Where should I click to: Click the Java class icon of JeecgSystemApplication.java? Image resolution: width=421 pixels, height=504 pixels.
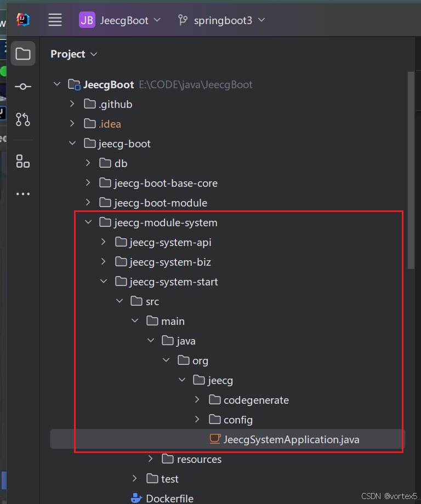pos(215,439)
